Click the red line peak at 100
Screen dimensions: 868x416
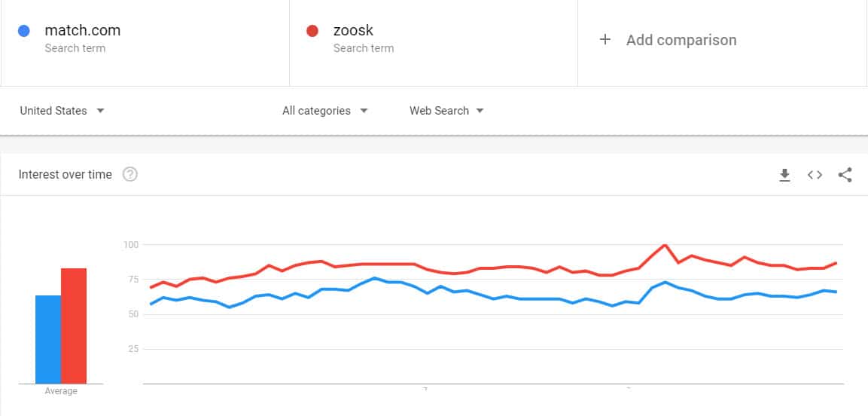pyautogui.click(x=665, y=245)
